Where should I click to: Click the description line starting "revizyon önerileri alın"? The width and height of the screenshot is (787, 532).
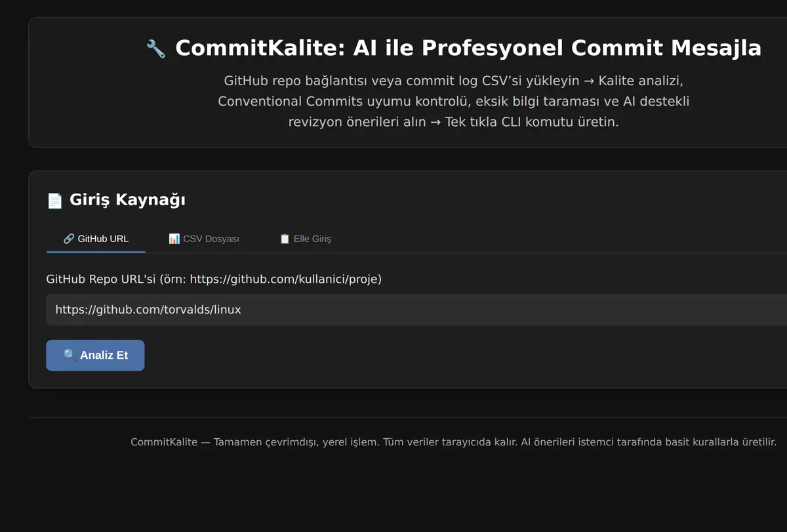coord(453,123)
